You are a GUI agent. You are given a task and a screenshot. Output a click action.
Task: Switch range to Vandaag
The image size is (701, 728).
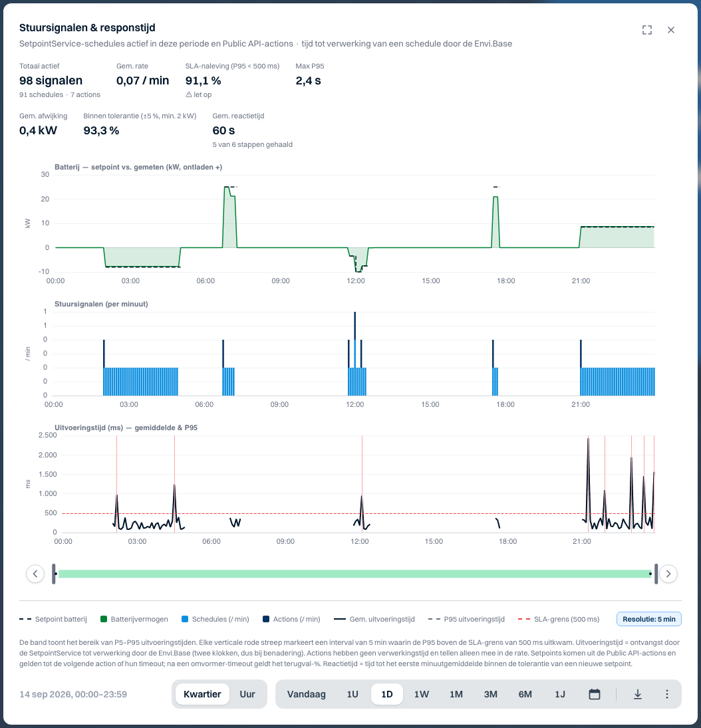[306, 694]
